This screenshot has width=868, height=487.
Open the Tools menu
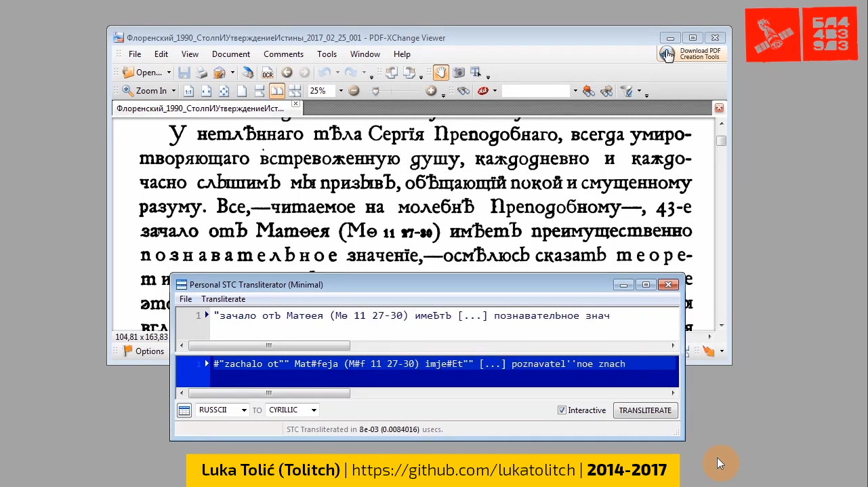point(327,54)
